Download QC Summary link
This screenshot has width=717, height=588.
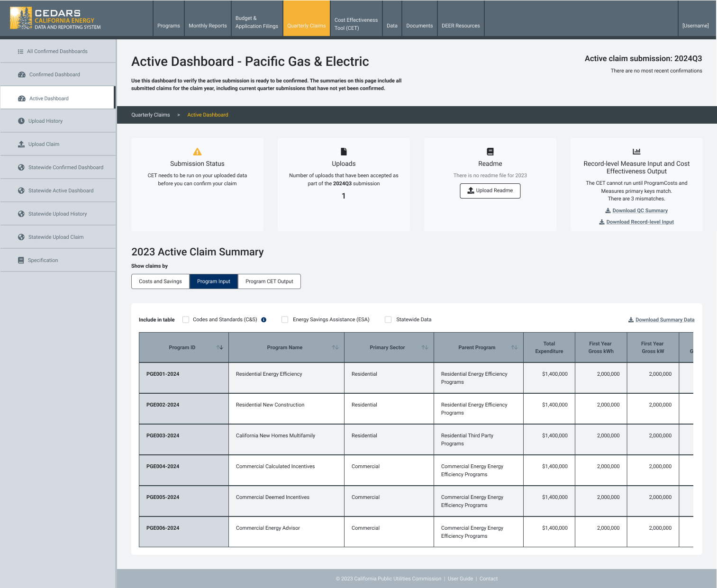click(636, 210)
